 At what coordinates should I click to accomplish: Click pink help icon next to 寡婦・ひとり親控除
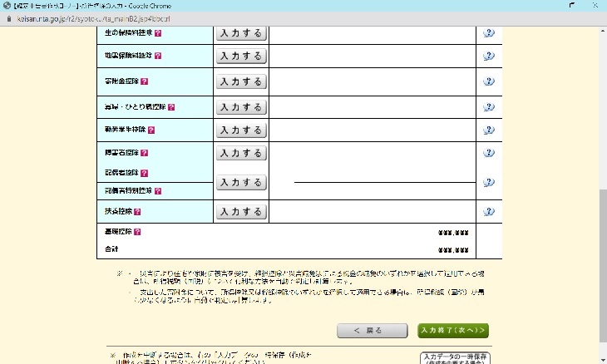(x=171, y=107)
